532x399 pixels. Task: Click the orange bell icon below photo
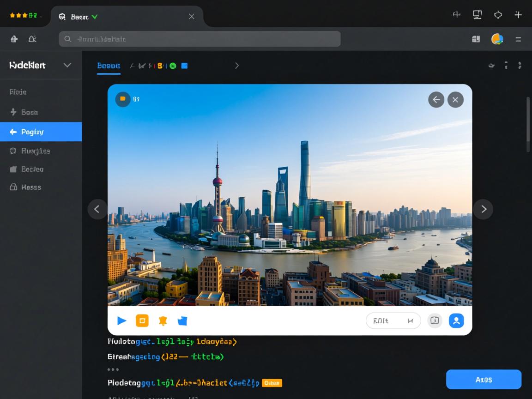click(163, 320)
